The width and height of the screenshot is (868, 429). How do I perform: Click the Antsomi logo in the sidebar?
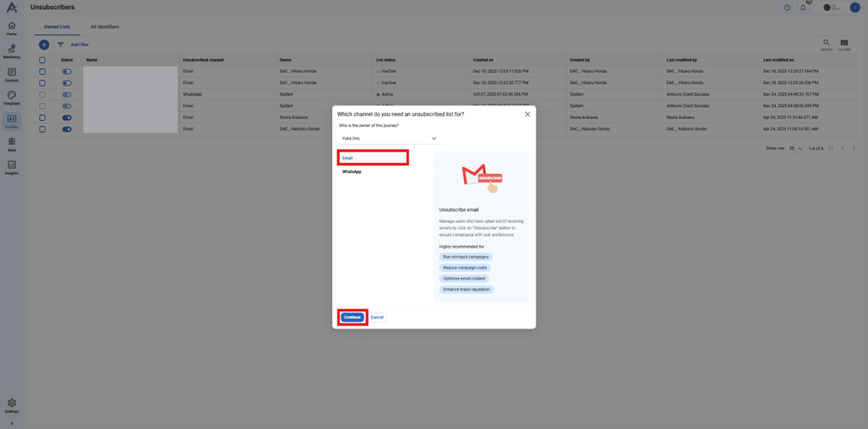coord(11,8)
